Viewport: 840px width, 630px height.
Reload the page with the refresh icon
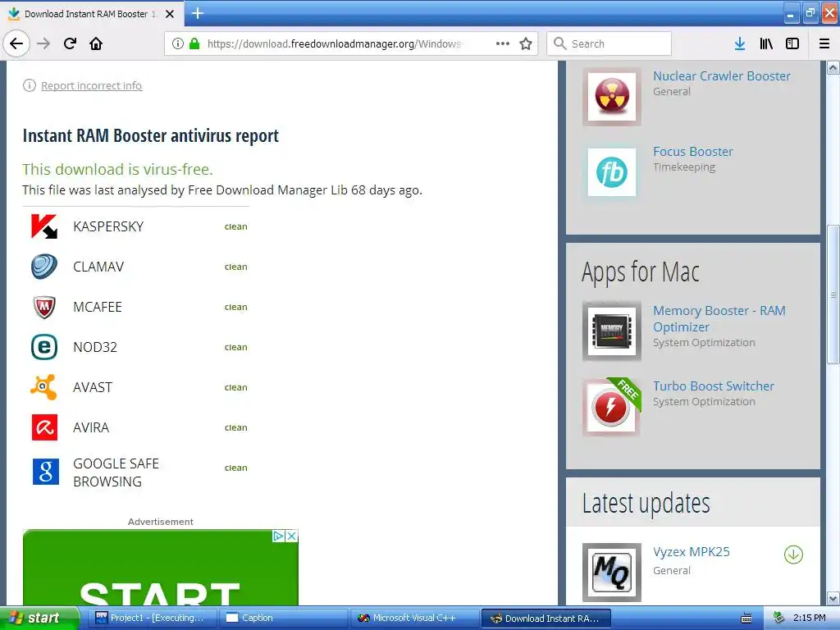click(x=71, y=43)
